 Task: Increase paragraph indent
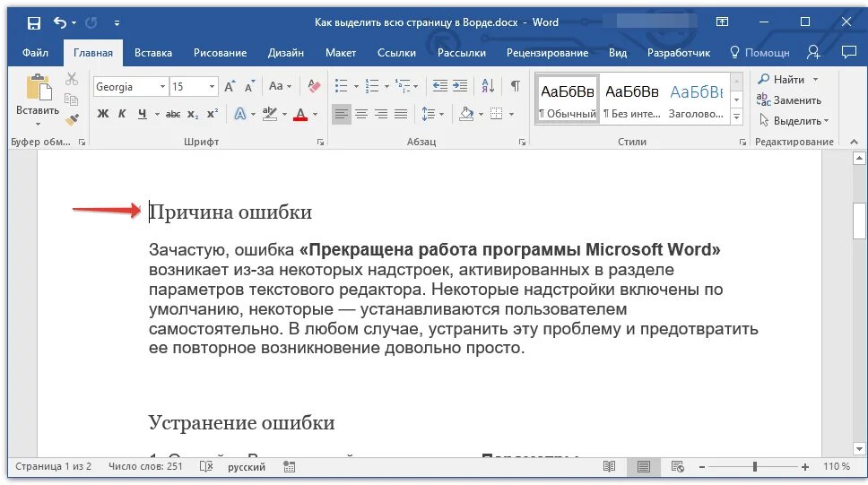(460, 85)
